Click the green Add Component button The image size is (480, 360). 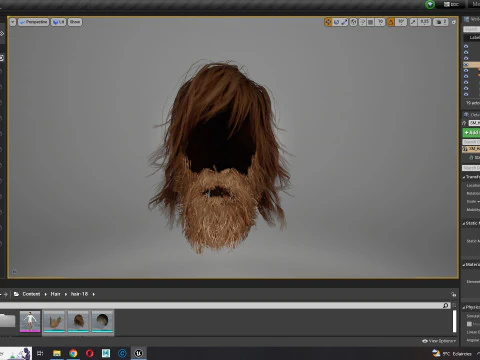click(x=471, y=133)
